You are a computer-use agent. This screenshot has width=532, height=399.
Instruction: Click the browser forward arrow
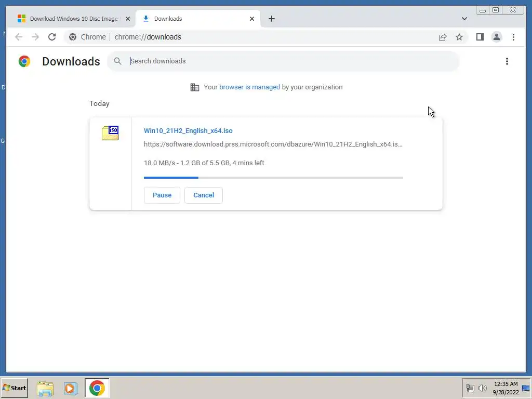(x=35, y=37)
